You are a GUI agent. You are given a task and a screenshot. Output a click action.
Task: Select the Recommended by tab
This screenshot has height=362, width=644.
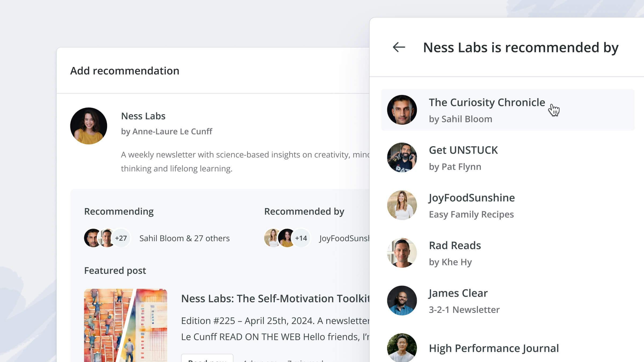click(304, 211)
